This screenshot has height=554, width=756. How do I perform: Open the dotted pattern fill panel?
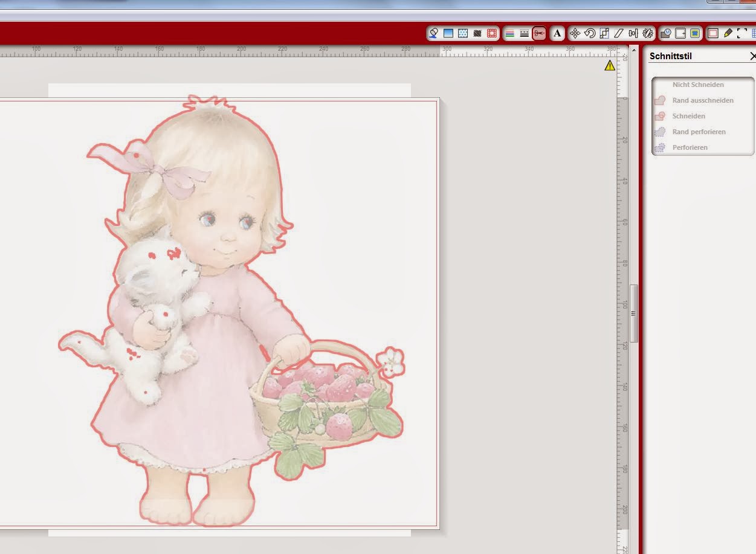[463, 33]
